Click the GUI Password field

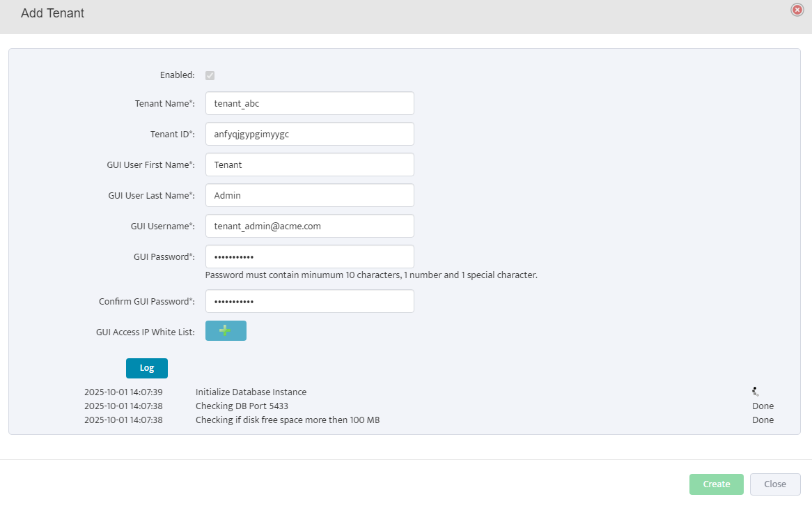pyautogui.click(x=309, y=256)
